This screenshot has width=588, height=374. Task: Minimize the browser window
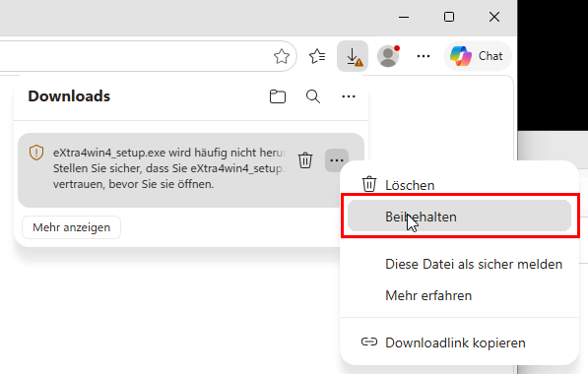[x=404, y=17]
